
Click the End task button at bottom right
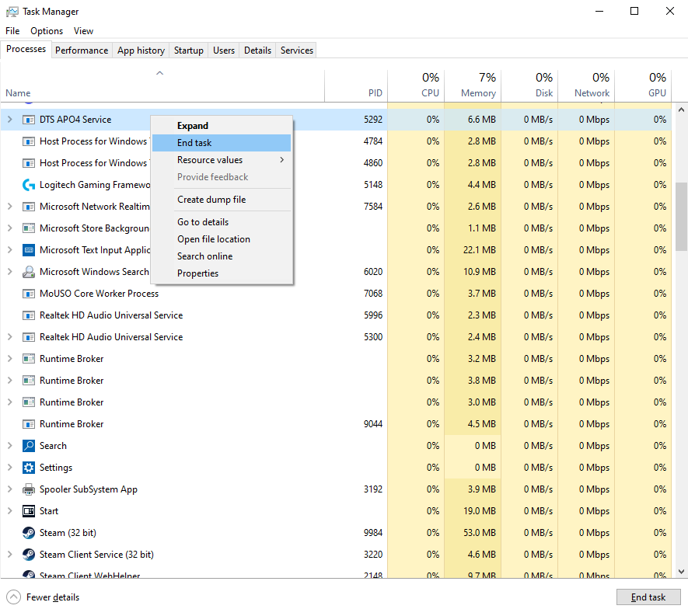click(x=648, y=597)
